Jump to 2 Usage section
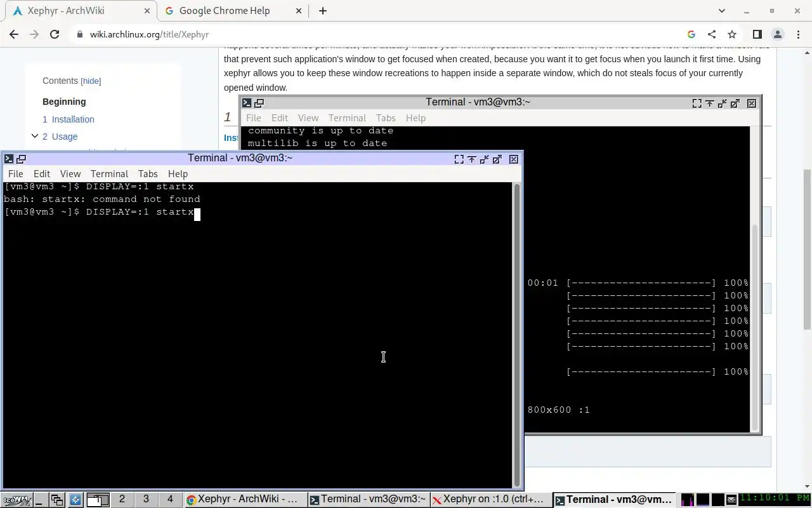Image resolution: width=812 pixels, height=508 pixels. (60, 137)
